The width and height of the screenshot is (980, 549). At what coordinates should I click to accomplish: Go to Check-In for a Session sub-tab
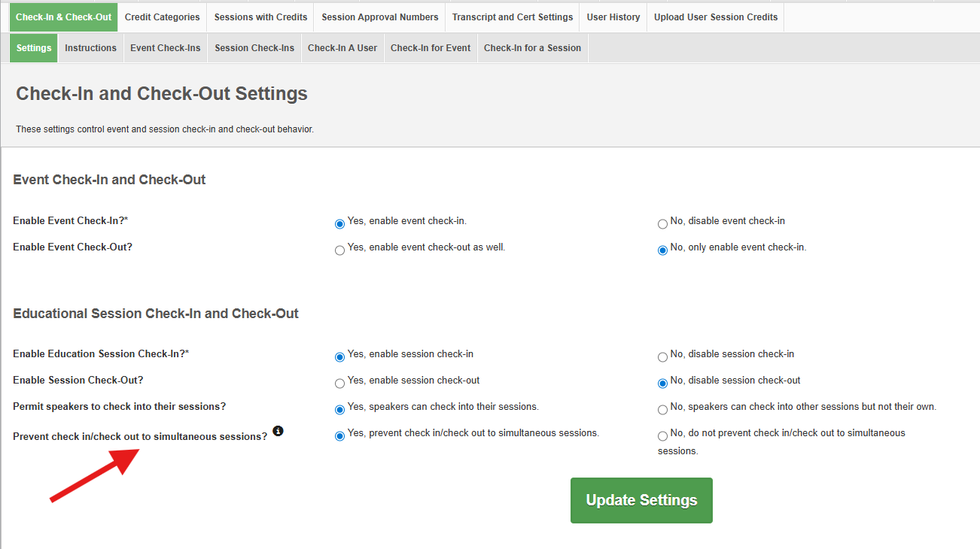click(531, 48)
